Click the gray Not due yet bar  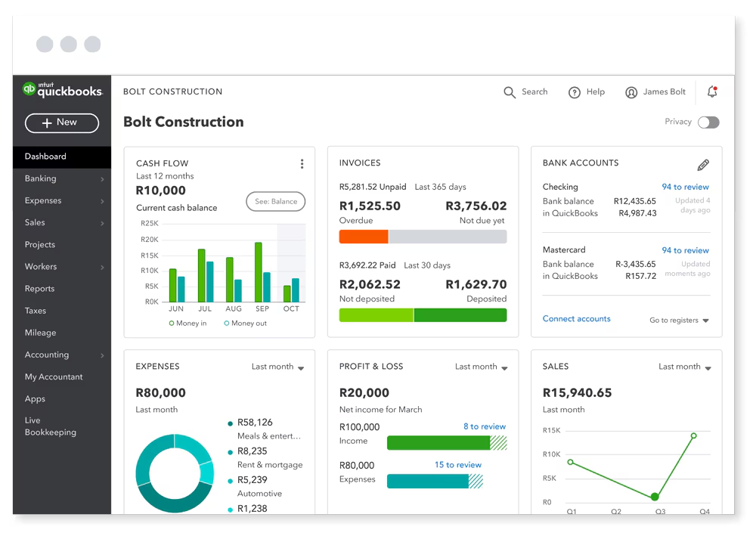point(448,237)
